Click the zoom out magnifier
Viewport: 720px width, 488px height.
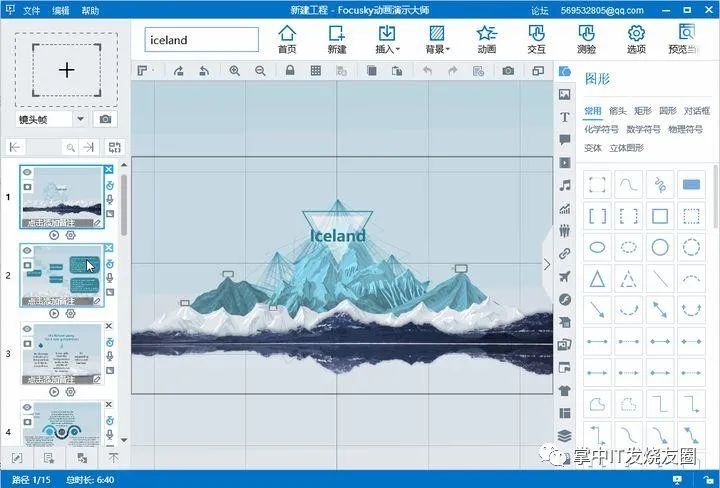[x=260, y=71]
